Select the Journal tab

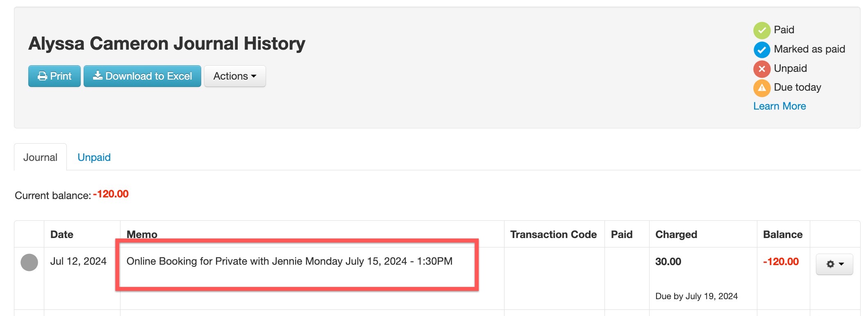pos(40,157)
